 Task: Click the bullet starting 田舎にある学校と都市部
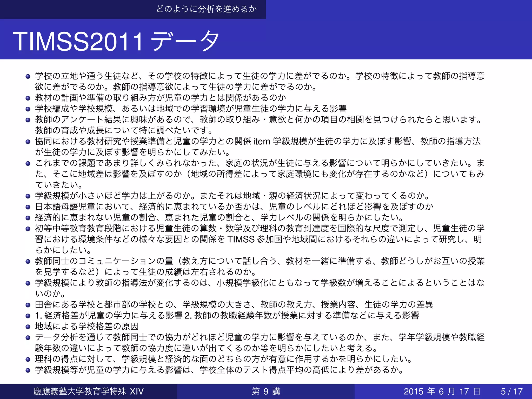click(234, 304)
